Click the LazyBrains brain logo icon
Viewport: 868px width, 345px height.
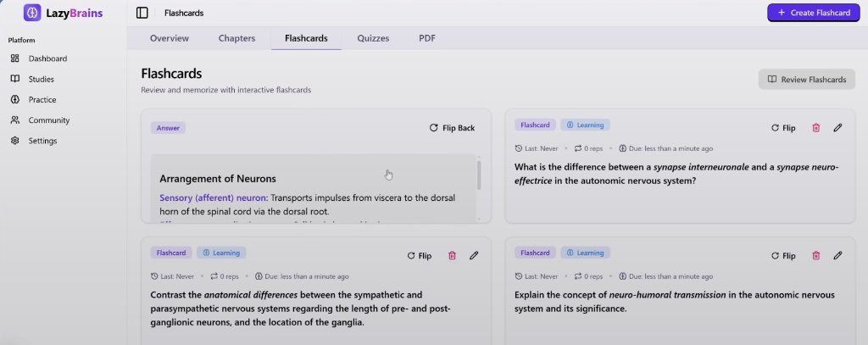pos(32,12)
